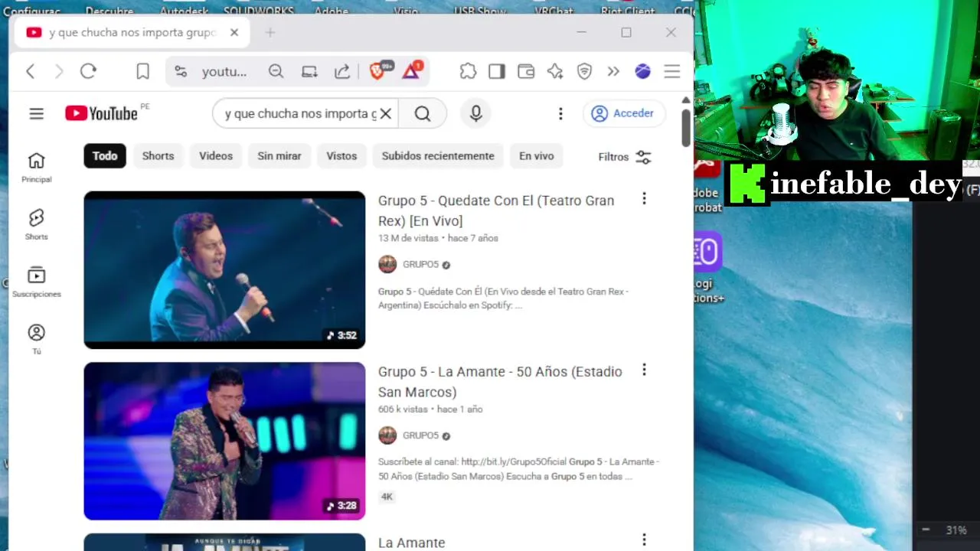Clear the search query with X
980x551 pixels.
[x=386, y=113]
